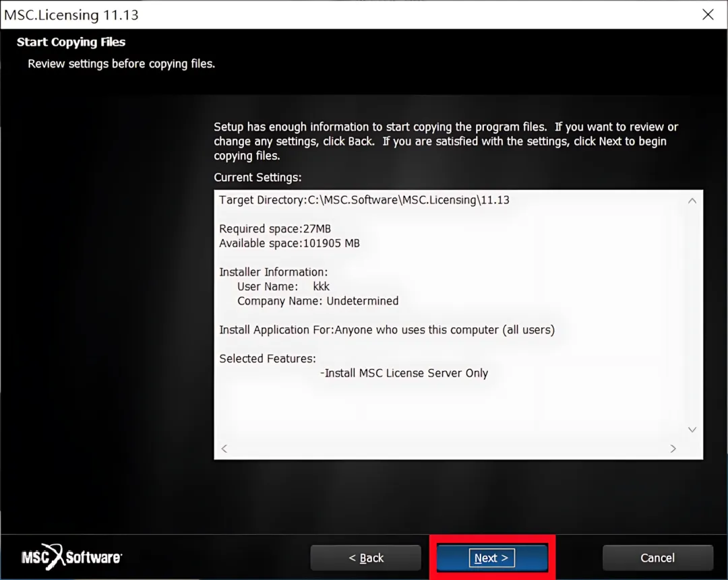
Task: Click the 'Selected Features:' line
Action: coord(268,358)
